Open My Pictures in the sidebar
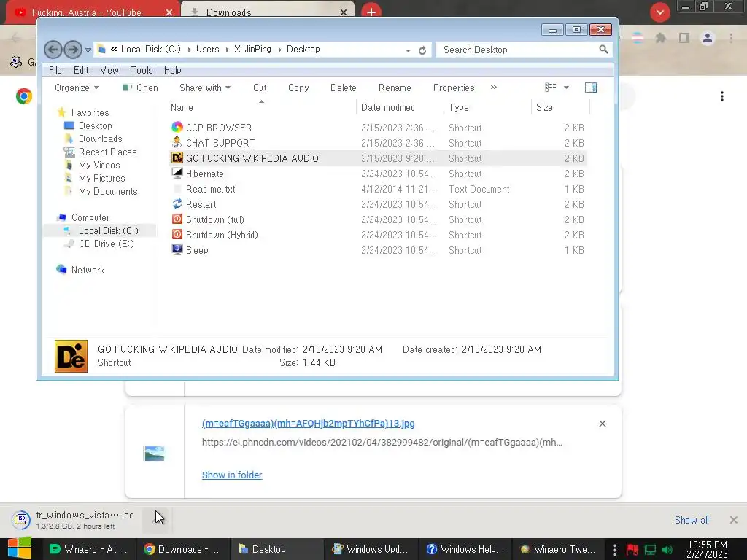This screenshot has height=560, width=747. pyautogui.click(x=101, y=178)
